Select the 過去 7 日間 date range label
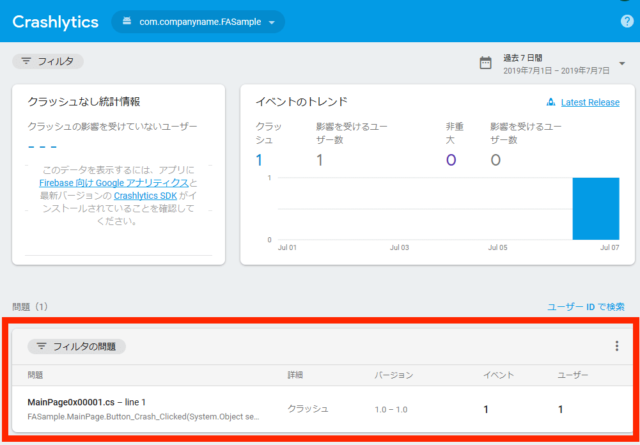Viewport: 640px width, 445px height. [522, 58]
